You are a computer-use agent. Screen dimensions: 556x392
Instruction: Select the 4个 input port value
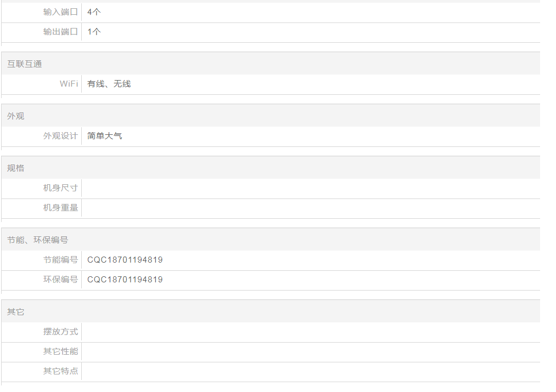(94, 12)
